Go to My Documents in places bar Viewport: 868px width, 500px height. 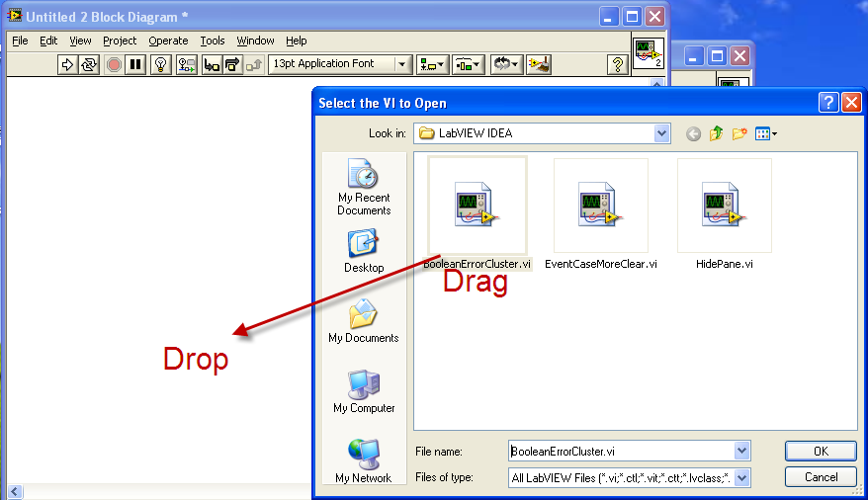coord(363,321)
